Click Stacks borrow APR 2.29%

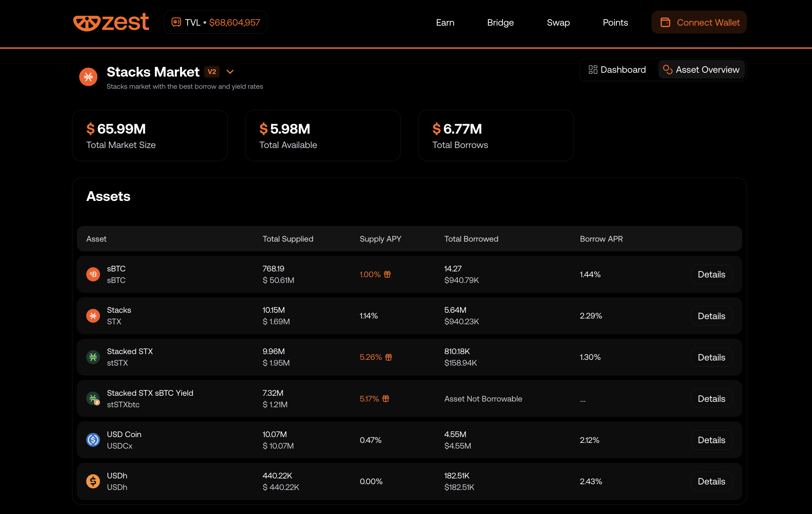591,316
